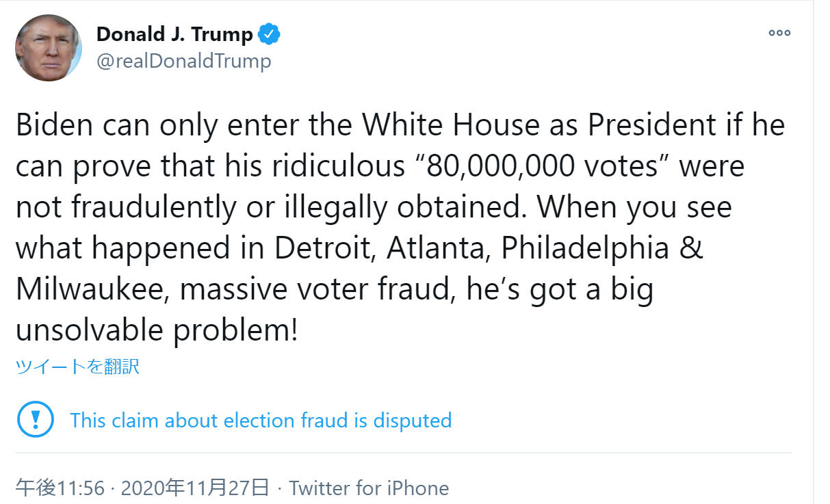
Task: Click the tweet date 2020年11月27日
Action: pos(195,488)
